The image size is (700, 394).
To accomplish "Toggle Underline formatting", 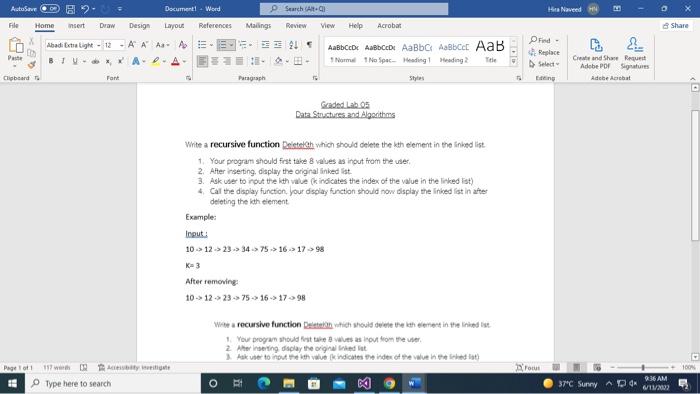I will click(x=75, y=61).
